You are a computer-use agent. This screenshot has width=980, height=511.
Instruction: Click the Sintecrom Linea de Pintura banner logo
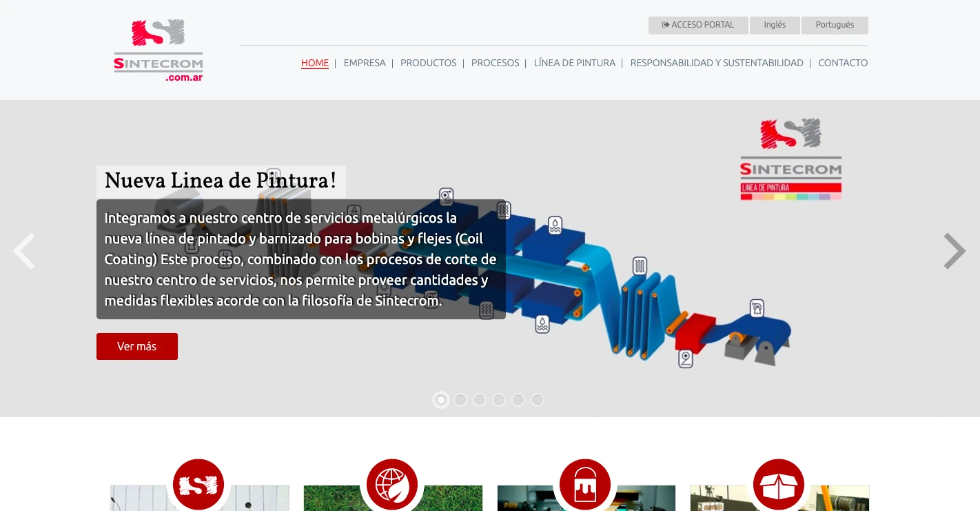pyautogui.click(x=791, y=159)
